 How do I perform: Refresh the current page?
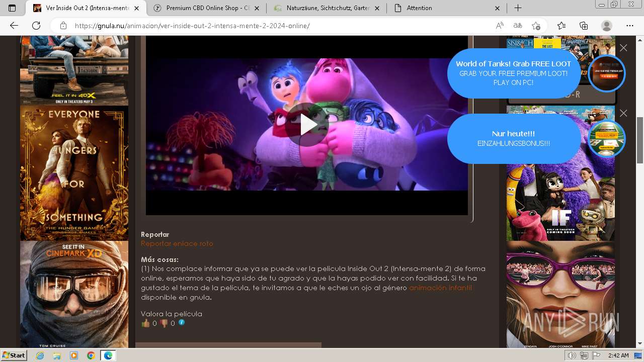click(36, 26)
